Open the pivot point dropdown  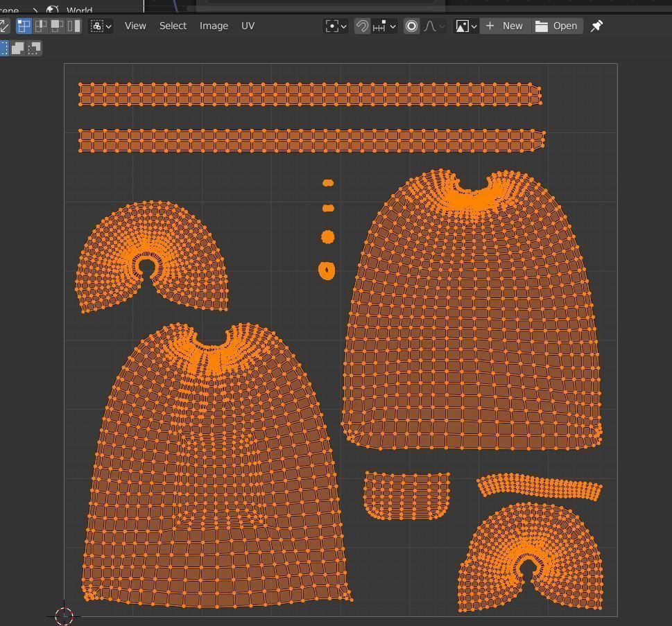(x=336, y=26)
